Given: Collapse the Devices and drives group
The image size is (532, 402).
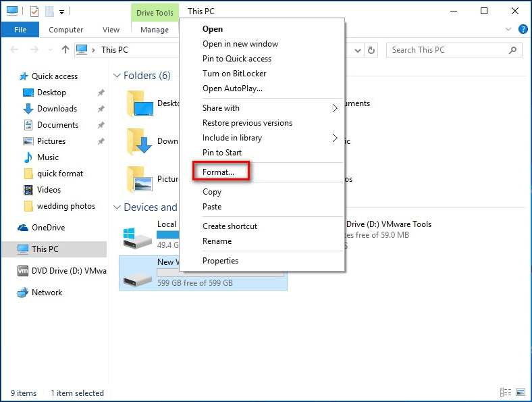Looking at the screenshot, I should 117,207.
